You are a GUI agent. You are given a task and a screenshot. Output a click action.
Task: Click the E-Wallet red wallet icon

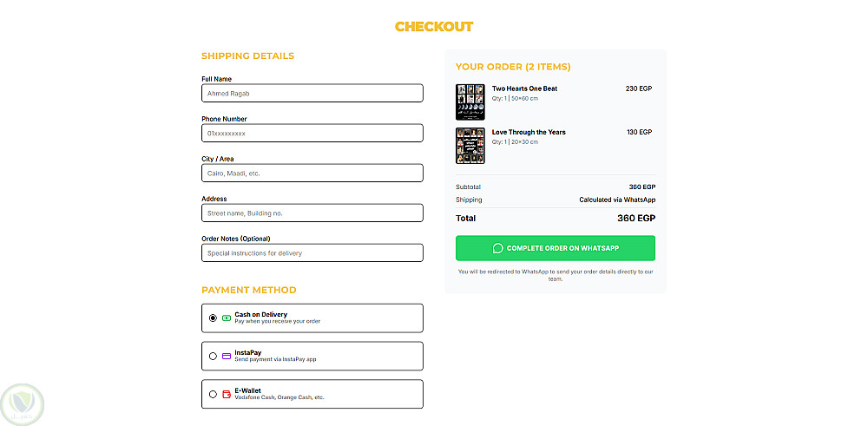[227, 394]
